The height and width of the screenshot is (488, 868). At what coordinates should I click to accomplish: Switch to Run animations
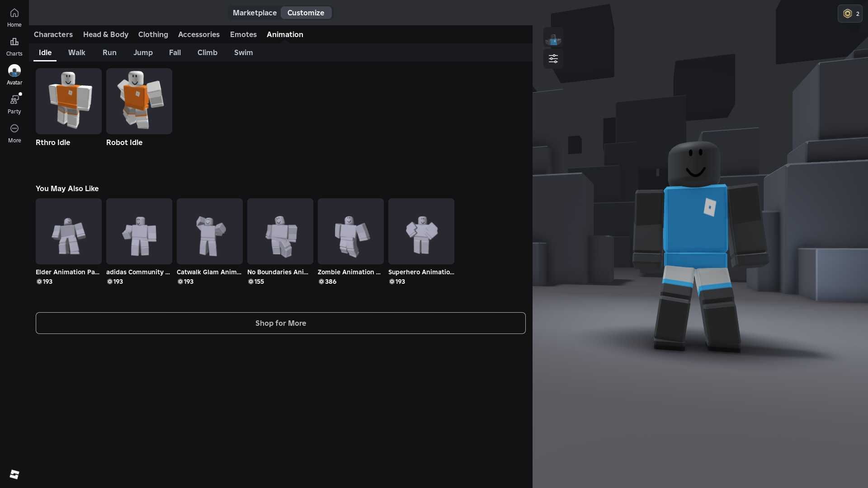(x=109, y=52)
